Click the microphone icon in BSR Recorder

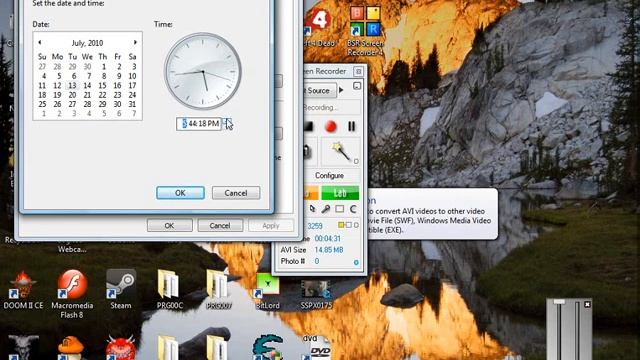click(325, 209)
